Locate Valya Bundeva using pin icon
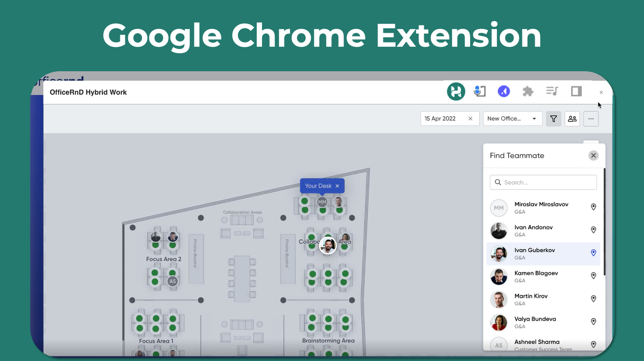 pos(593,322)
